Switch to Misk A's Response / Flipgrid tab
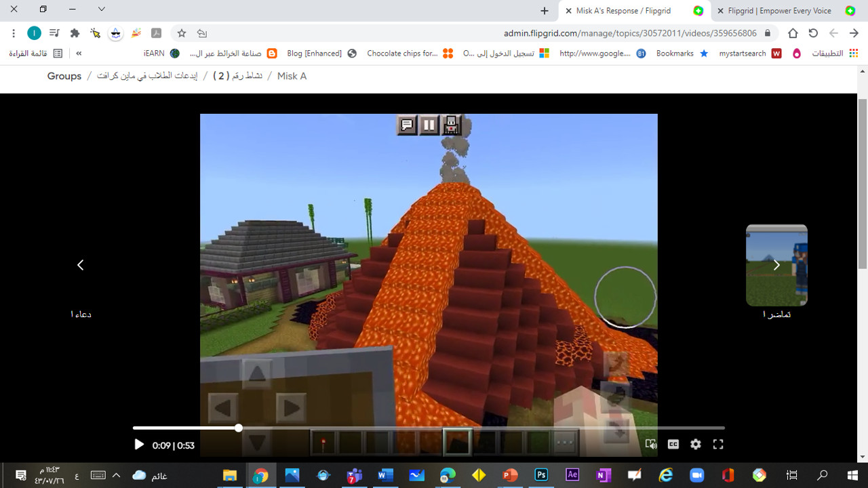Viewport: 868px width, 488px height. pyautogui.click(x=635, y=11)
